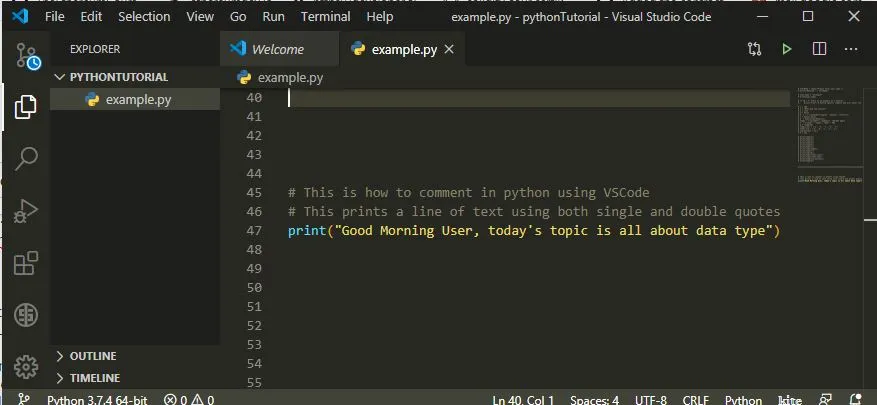Click Ln 40, Col 1 in status bar

[523, 400]
